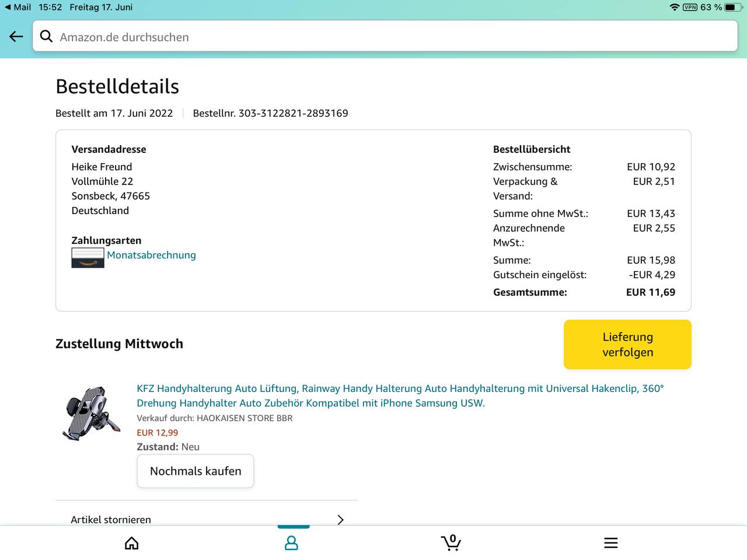Viewport: 747px width, 560px height.
Task: Select the shipping cost EUR 2,51
Action: point(654,181)
